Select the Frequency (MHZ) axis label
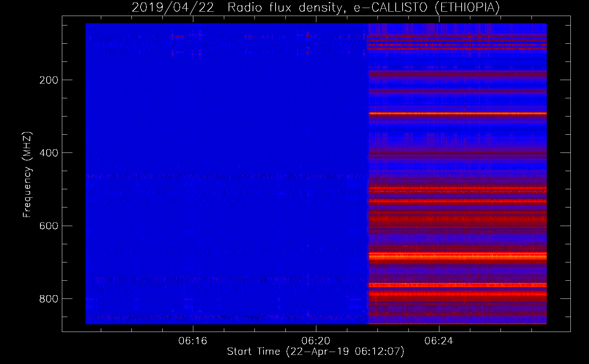Screen dimensions: 589x364 27,175
